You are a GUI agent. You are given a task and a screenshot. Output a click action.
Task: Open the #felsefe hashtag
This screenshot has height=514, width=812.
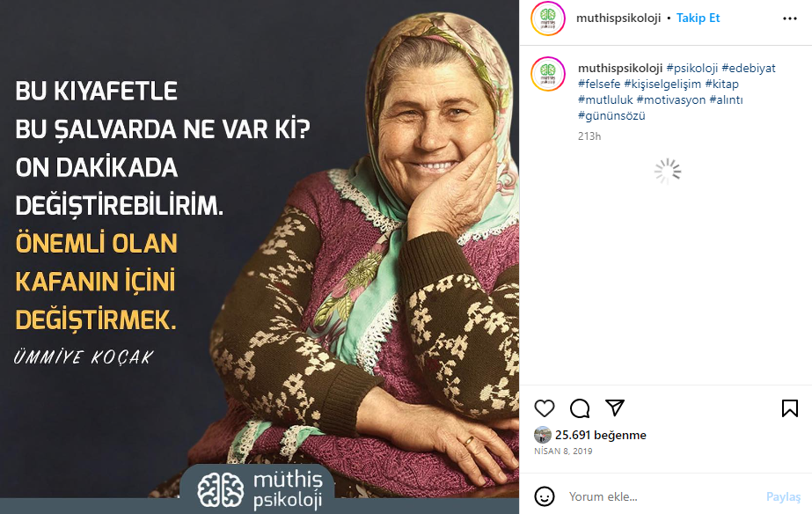(599, 84)
